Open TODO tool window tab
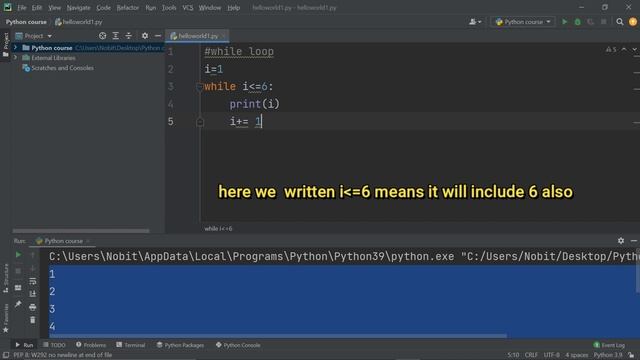This screenshot has height=360, width=640. click(54, 345)
